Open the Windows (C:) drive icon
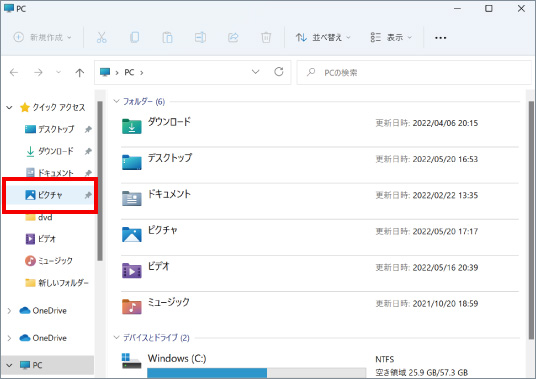This screenshot has width=536, height=379. (131, 361)
